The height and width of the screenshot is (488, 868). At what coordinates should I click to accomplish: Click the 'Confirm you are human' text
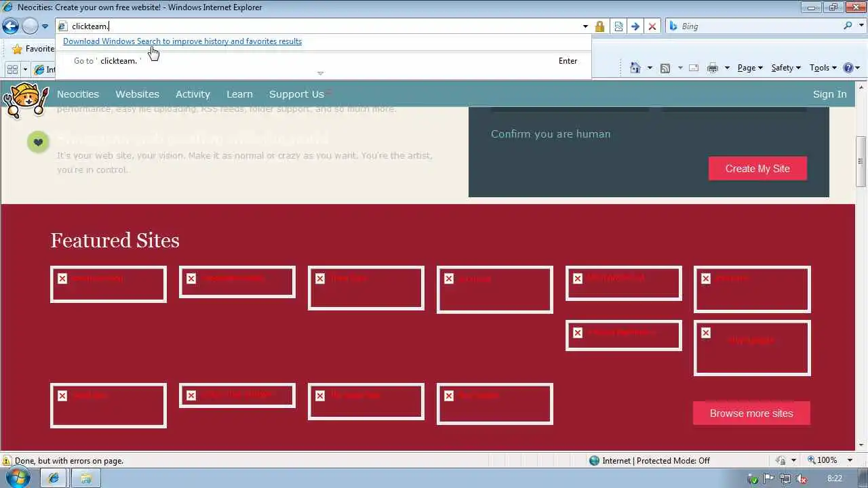551,134
